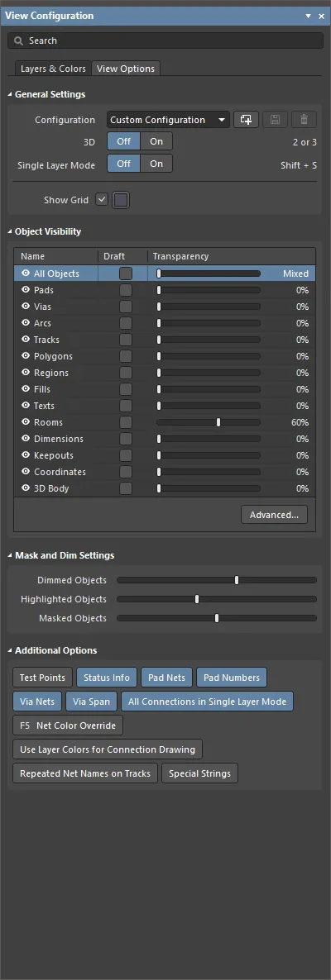
Task: Collapse the Mask and Dim Settings section
Action: (10, 555)
